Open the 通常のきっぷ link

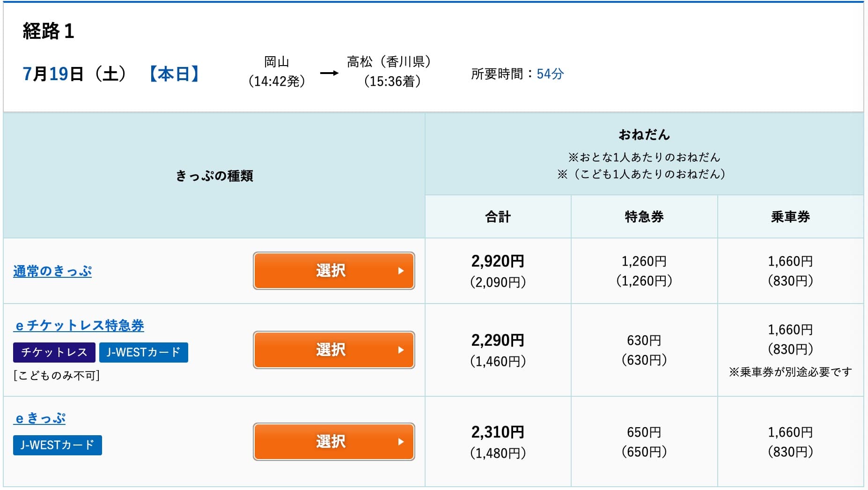point(52,271)
